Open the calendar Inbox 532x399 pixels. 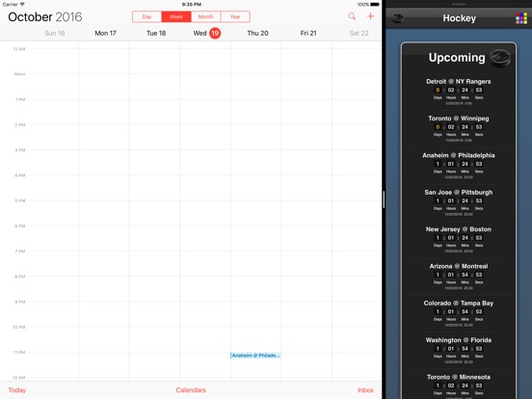click(x=365, y=390)
